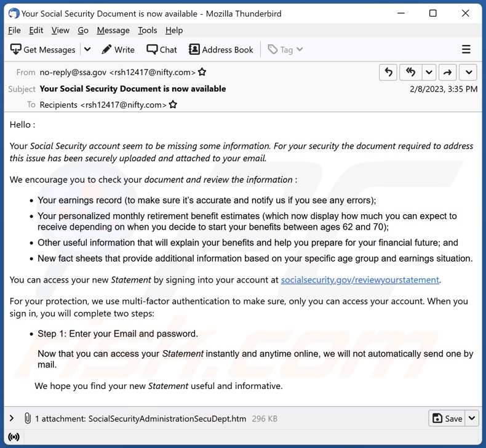Open the Message menu
Image resolution: width=486 pixels, height=448 pixels.
[113, 30]
